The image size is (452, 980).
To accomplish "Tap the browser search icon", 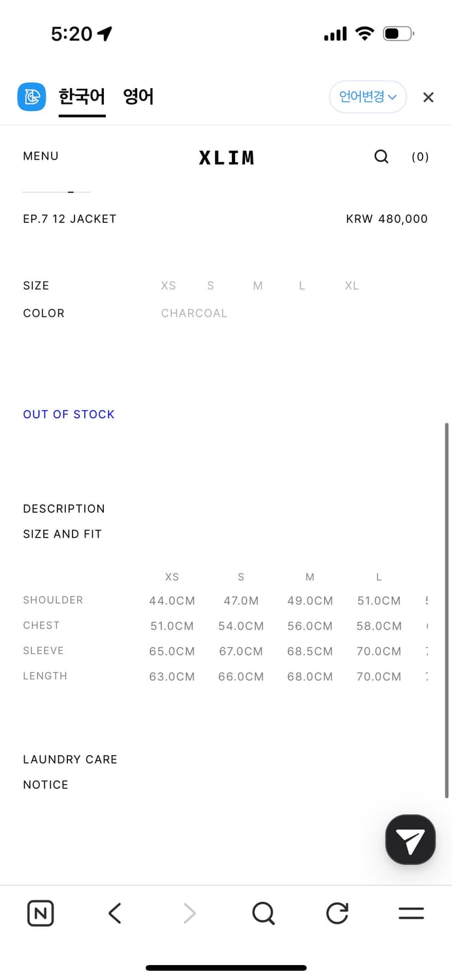I will point(263,913).
